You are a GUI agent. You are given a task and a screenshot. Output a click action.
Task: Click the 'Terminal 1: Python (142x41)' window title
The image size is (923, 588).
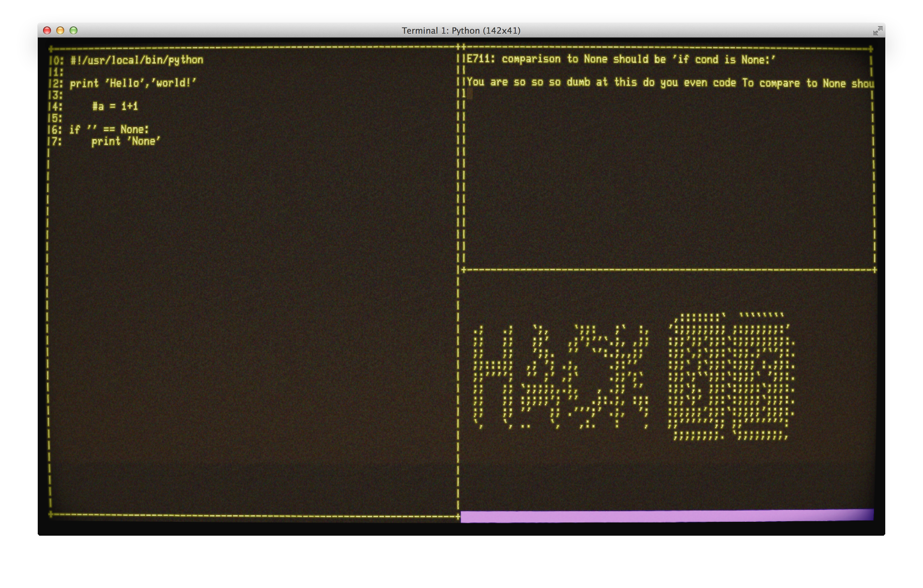461,31
